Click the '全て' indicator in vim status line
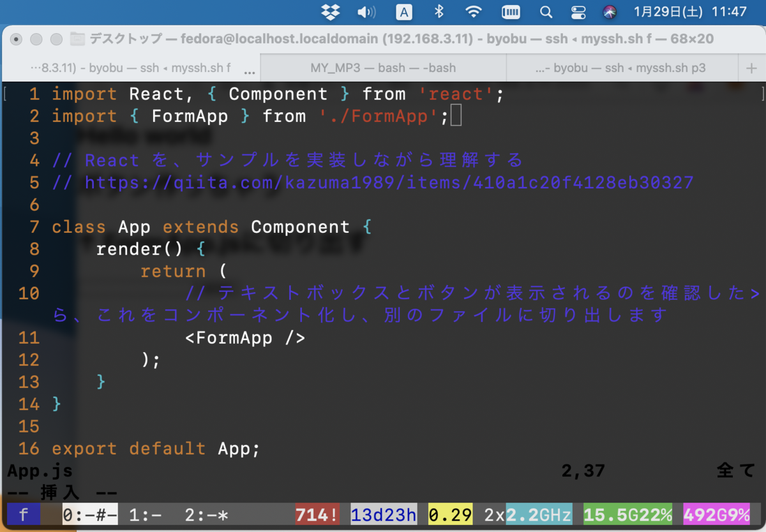The height and width of the screenshot is (532, 766). [x=736, y=471]
